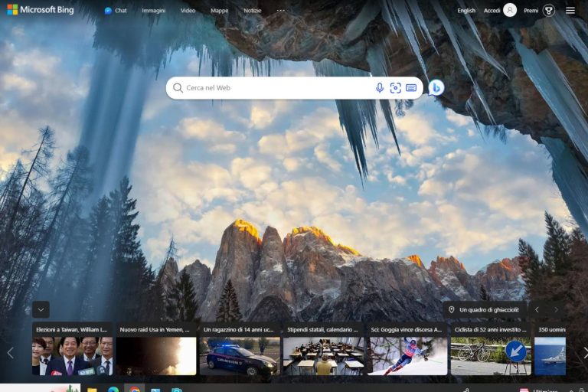Open the Immagini tab
Viewport: 588px width, 392px height.
coord(153,11)
